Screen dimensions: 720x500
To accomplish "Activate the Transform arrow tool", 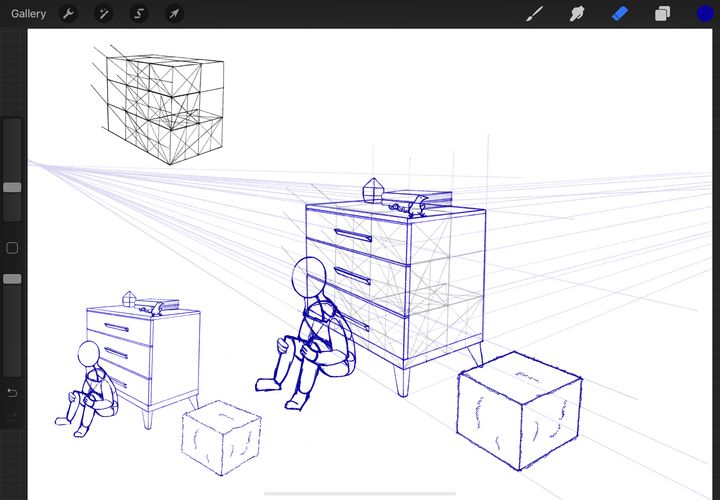I will 174,14.
